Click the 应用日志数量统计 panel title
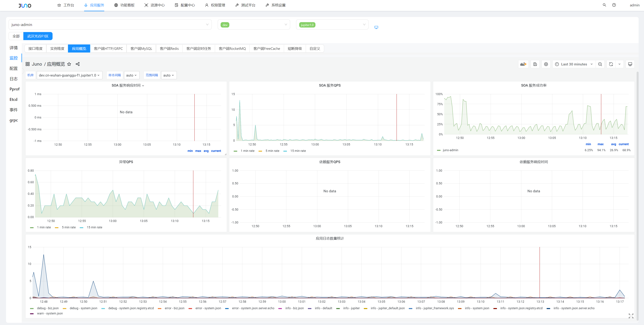Viewport: 644px width, 325px height. [x=330, y=238]
